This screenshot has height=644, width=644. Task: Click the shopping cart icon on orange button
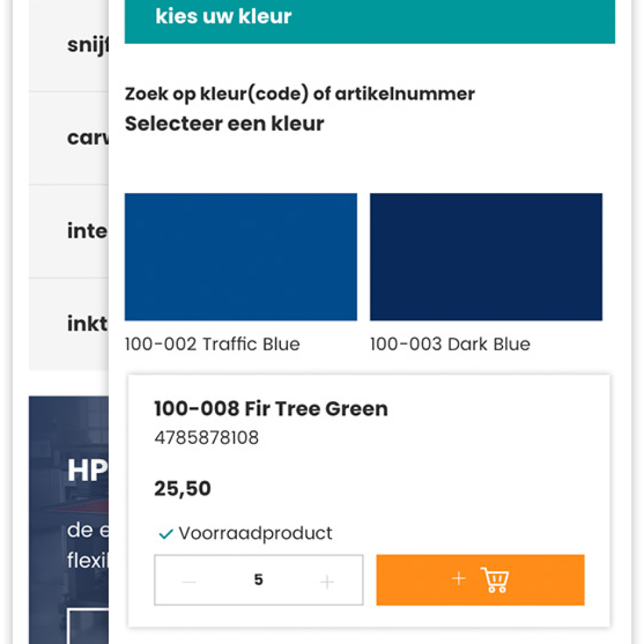coord(494,580)
